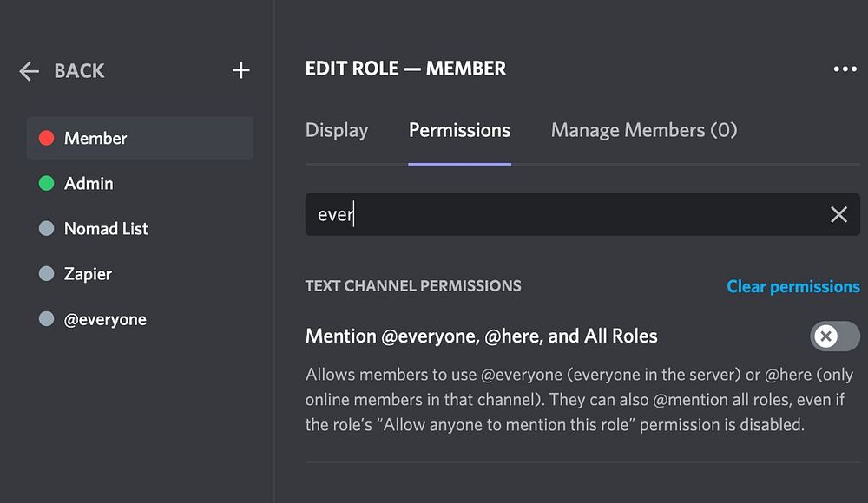Open the Manage Members (0) tab

coord(644,130)
